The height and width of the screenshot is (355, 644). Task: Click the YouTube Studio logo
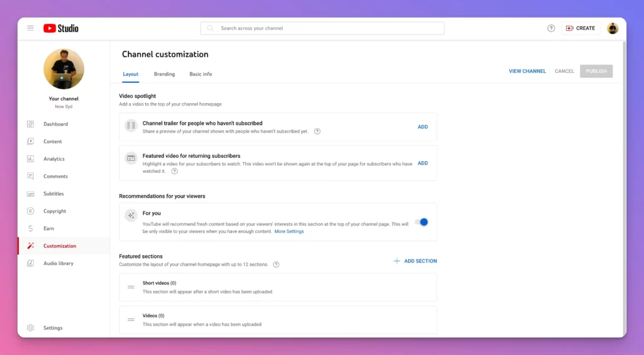click(61, 28)
